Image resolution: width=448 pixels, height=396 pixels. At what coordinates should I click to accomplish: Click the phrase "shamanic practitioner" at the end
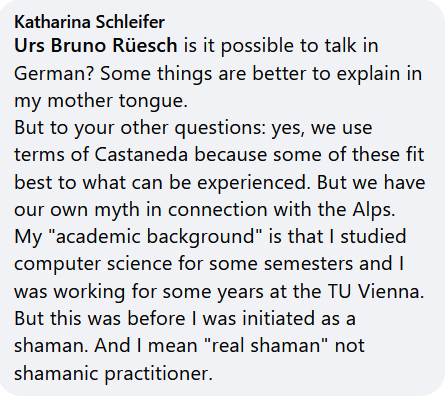[113, 374]
